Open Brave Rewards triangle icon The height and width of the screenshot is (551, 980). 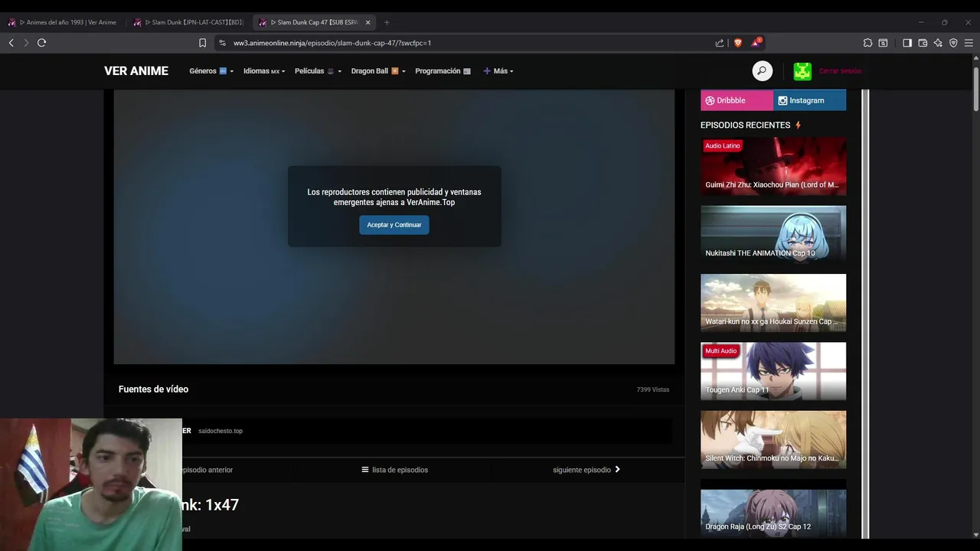point(756,42)
